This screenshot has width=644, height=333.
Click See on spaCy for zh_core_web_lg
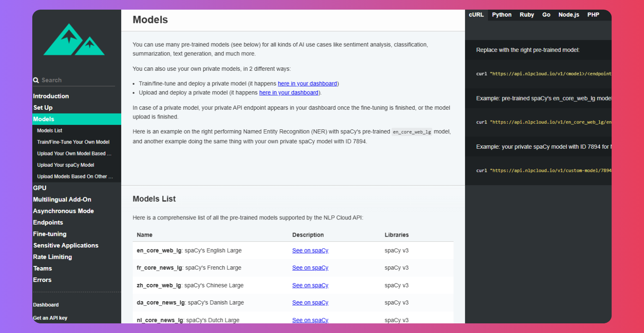click(310, 285)
